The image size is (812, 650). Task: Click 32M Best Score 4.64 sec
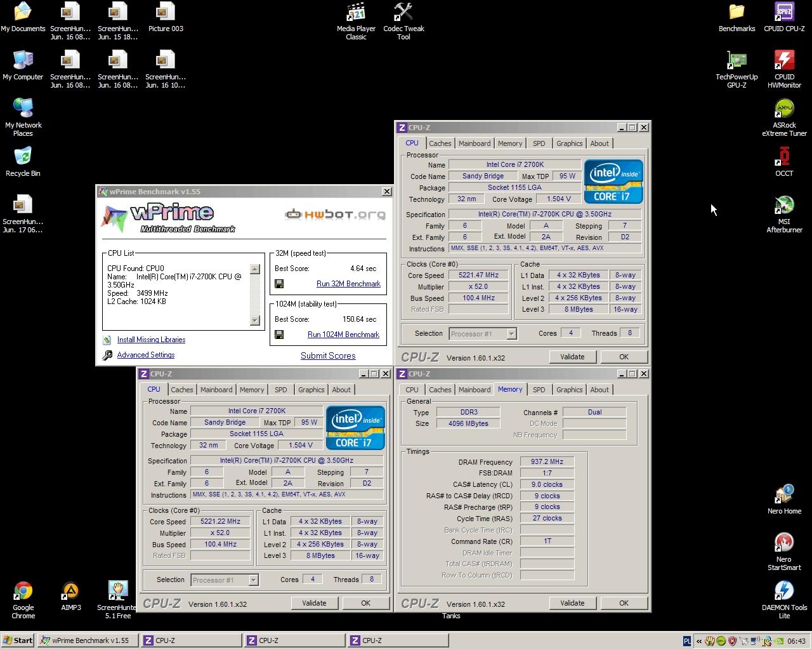point(363,269)
